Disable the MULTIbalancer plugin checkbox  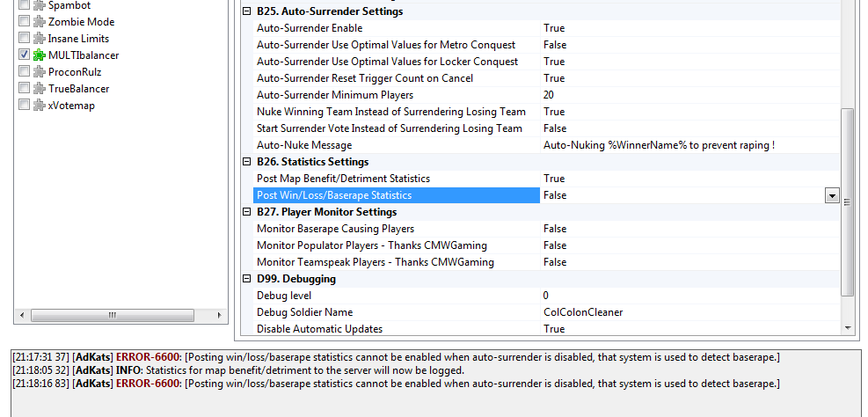(24, 55)
